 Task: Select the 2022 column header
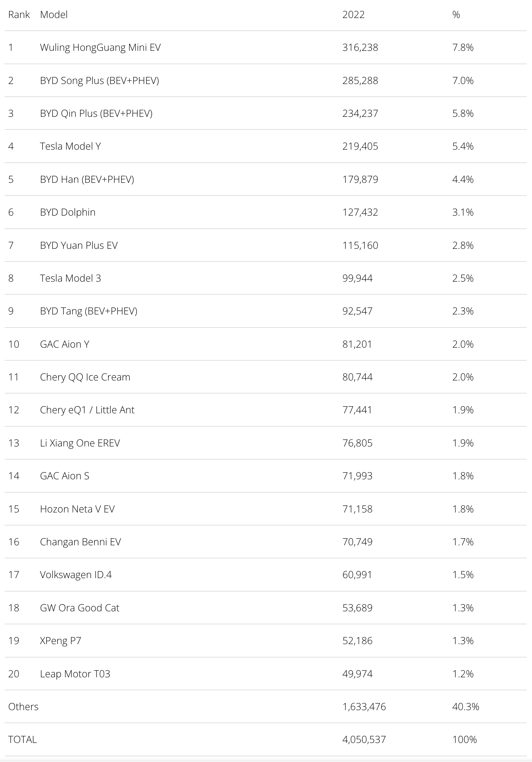coord(353,15)
